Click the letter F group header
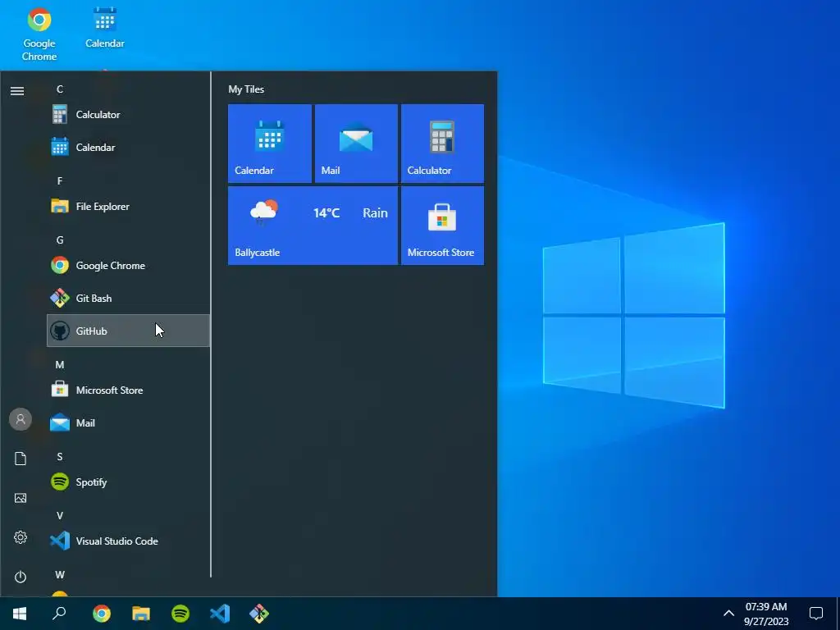Viewport: 840px width, 630px height. click(60, 181)
